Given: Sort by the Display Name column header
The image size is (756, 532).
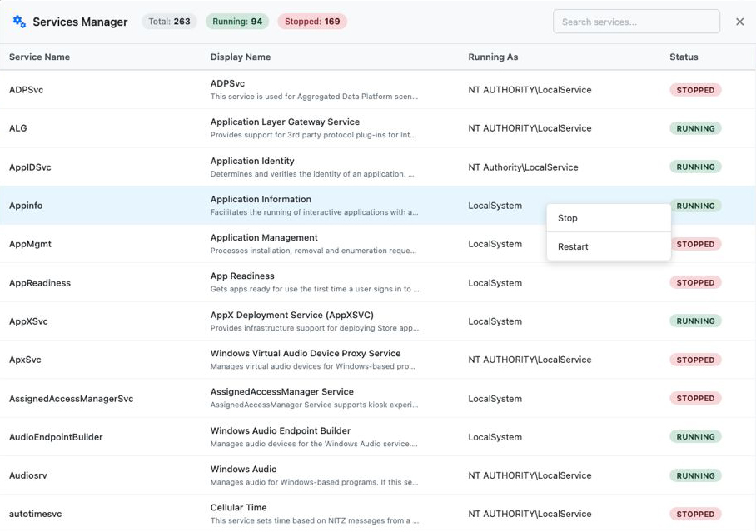Looking at the screenshot, I should coord(241,57).
